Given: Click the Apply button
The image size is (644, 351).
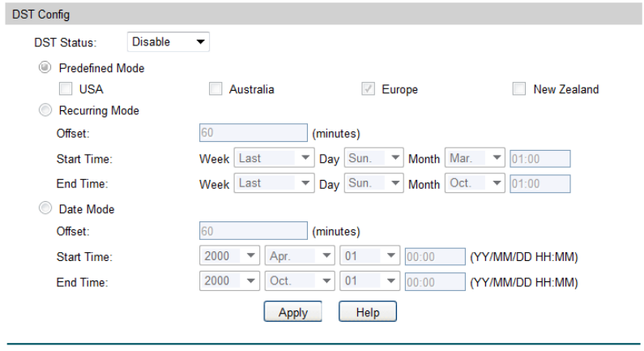Looking at the screenshot, I should 292,312.
